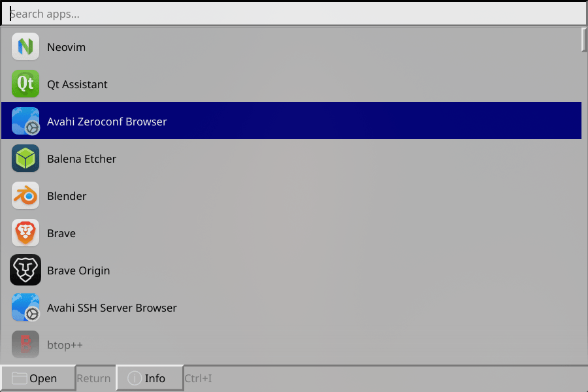Click the Avahi SSH Server Browser icon

pos(25,307)
